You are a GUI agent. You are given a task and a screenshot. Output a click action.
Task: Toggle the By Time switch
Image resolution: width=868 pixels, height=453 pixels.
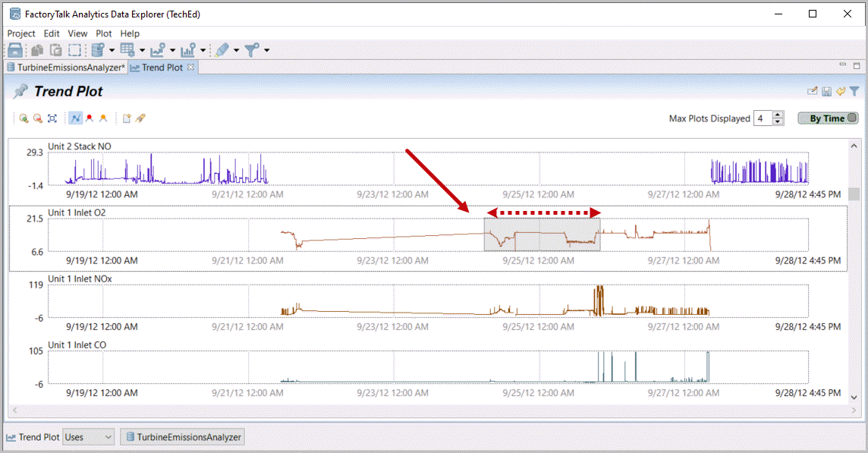point(827,118)
